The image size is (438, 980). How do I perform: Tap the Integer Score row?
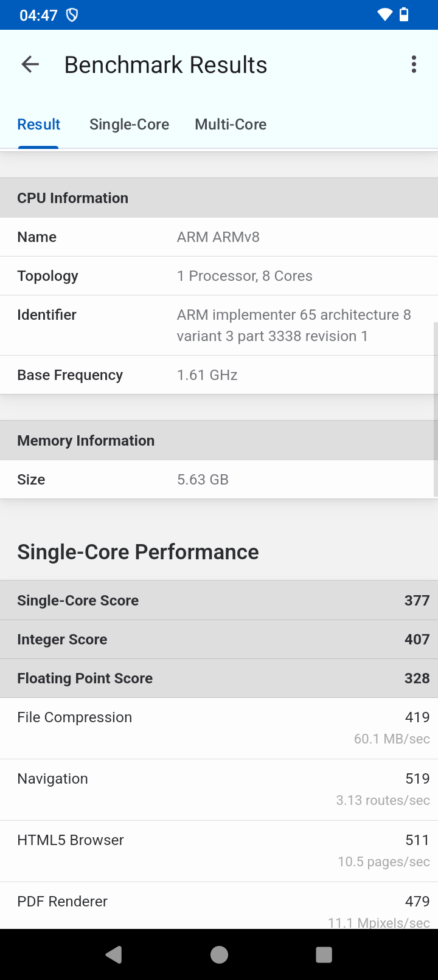(219, 640)
